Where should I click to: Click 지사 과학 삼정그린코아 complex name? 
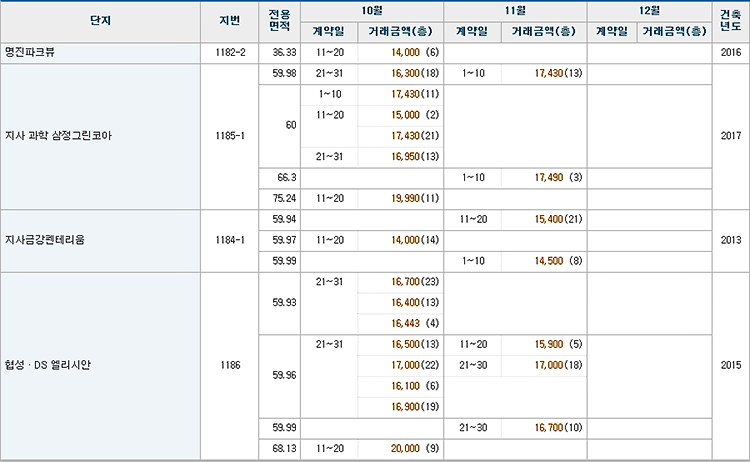70,134
